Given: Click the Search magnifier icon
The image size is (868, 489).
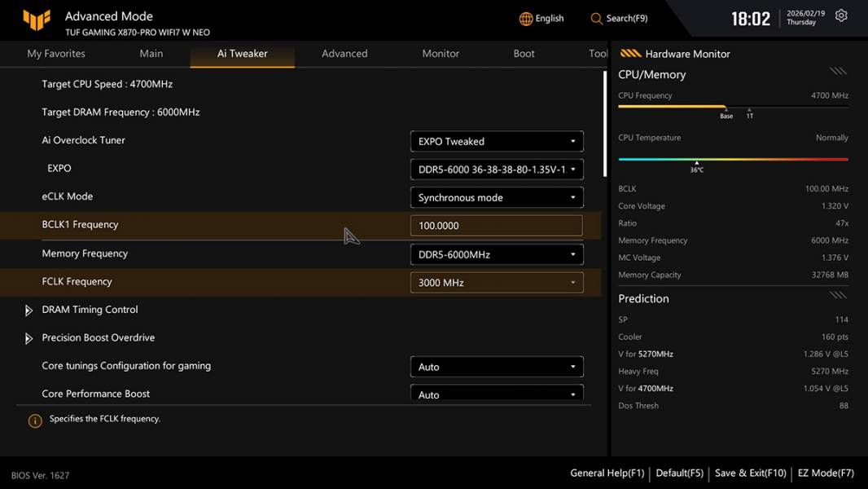Looking at the screenshot, I should [x=597, y=19].
